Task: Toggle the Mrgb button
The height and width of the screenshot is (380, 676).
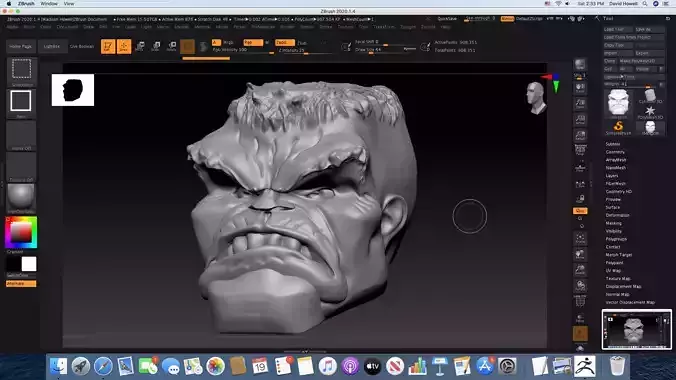Action: tap(229, 42)
